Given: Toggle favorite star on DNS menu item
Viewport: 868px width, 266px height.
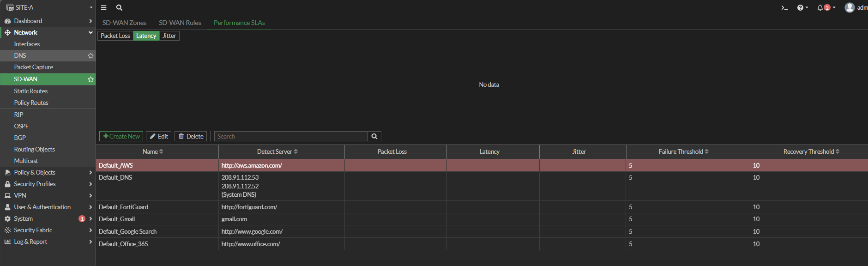Looking at the screenshot, I should point(90,55).
